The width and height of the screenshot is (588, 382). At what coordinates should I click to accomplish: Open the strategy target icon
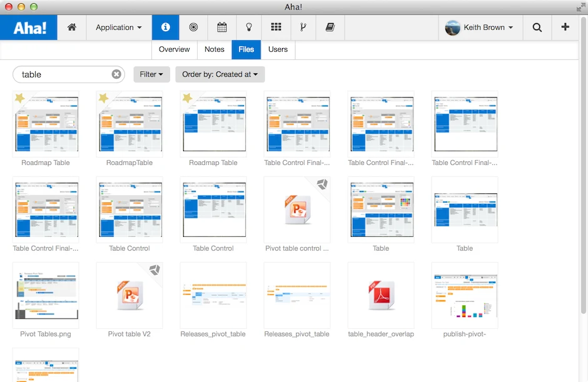coord(193,28)
